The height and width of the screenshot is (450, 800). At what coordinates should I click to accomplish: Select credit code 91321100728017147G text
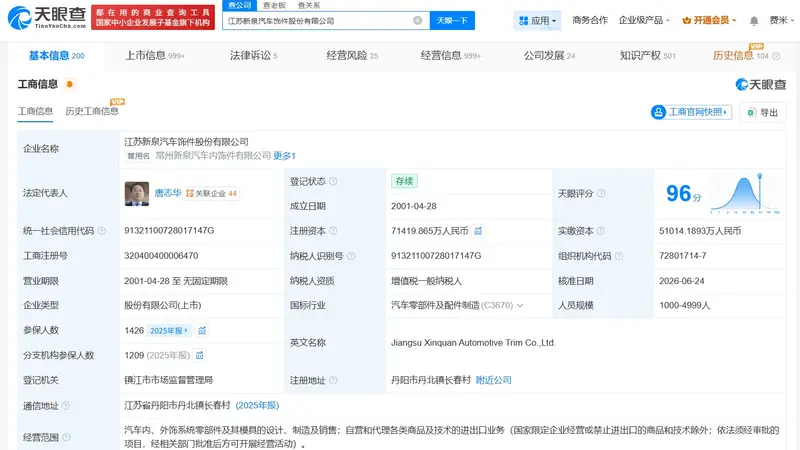point(169,231)
